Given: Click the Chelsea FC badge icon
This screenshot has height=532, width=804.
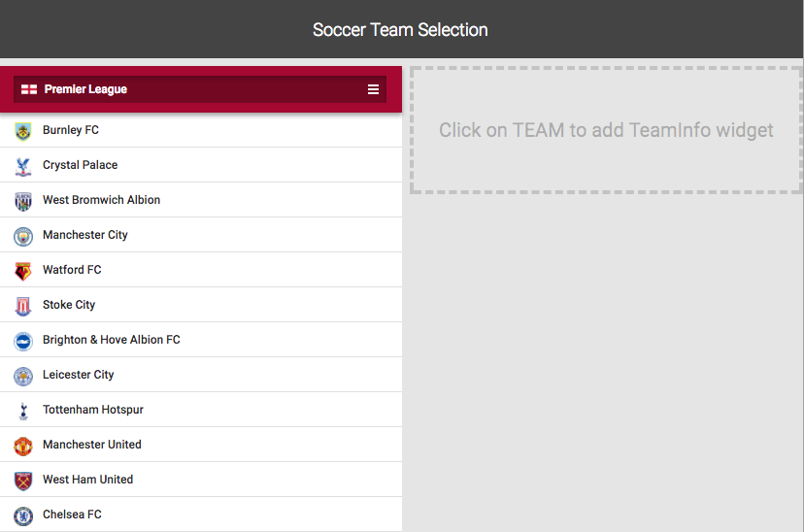Looking at the screenshot, I should (23, 515).
